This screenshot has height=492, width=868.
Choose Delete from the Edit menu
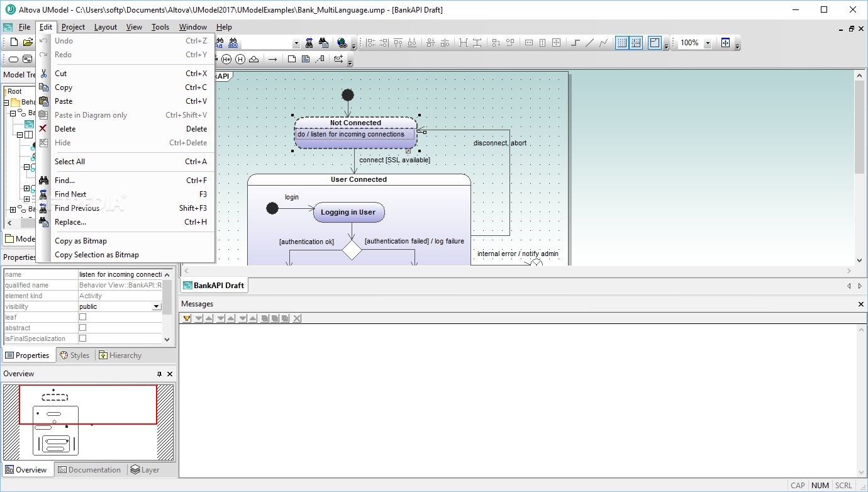pyautogui.click(x=125, y=129)
